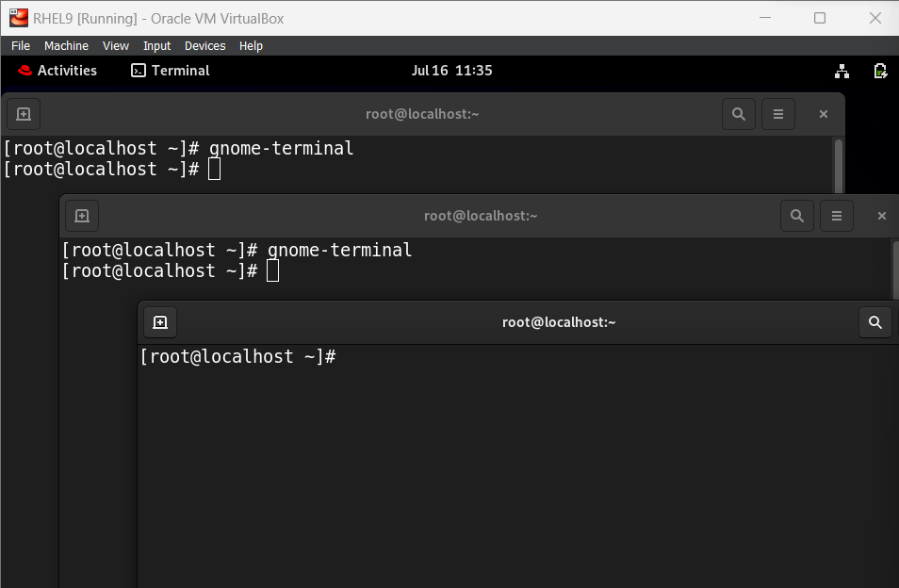899x588 pixels.
Task: Open the VirtualBox Machine menu
Action: (66, 45)
